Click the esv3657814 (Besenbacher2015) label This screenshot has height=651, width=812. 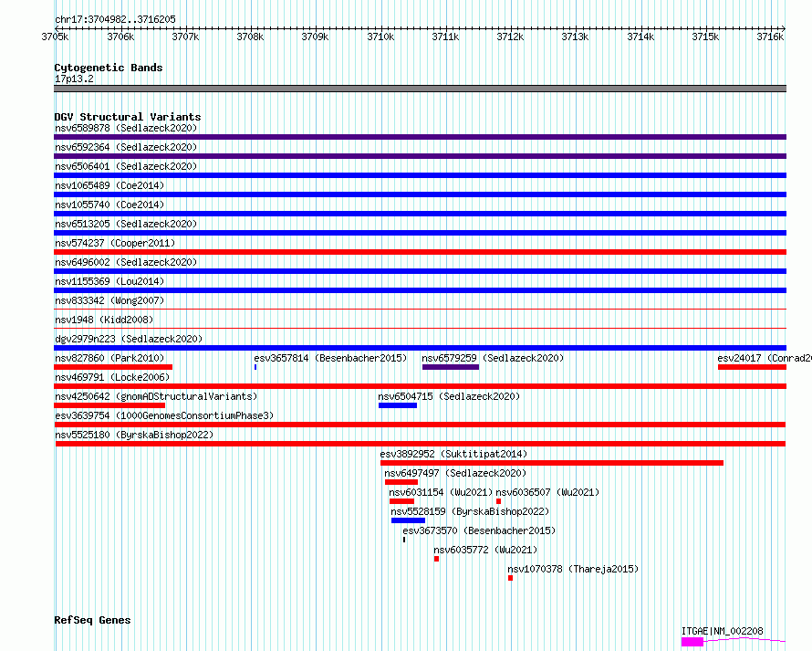[330, 358]
